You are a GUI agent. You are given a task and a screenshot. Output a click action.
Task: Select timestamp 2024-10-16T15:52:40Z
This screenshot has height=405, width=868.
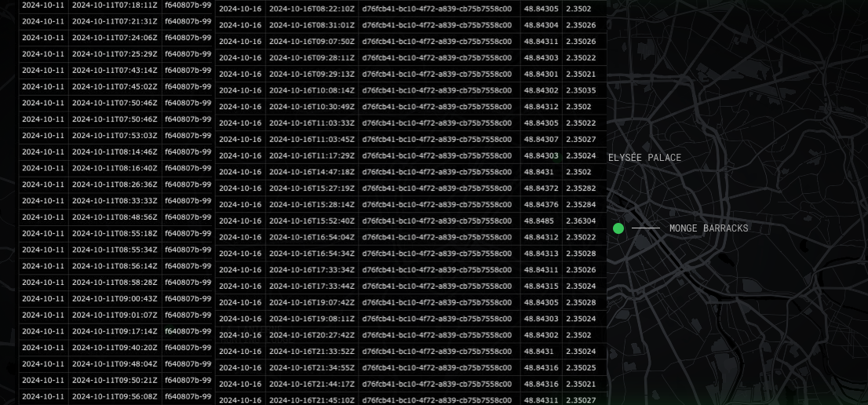tap(312, 221)
